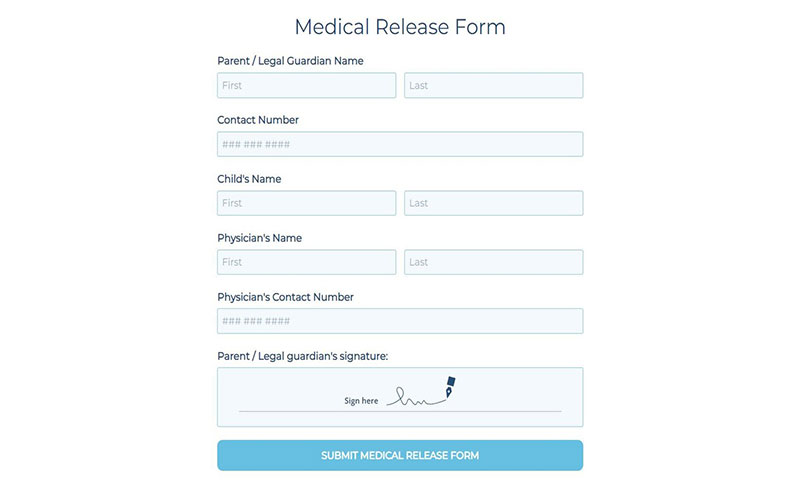Select parent's First name field
Image resolution: width=800 pixels, height=480 pixels.
pyautogui.click(x=306, y=85)
